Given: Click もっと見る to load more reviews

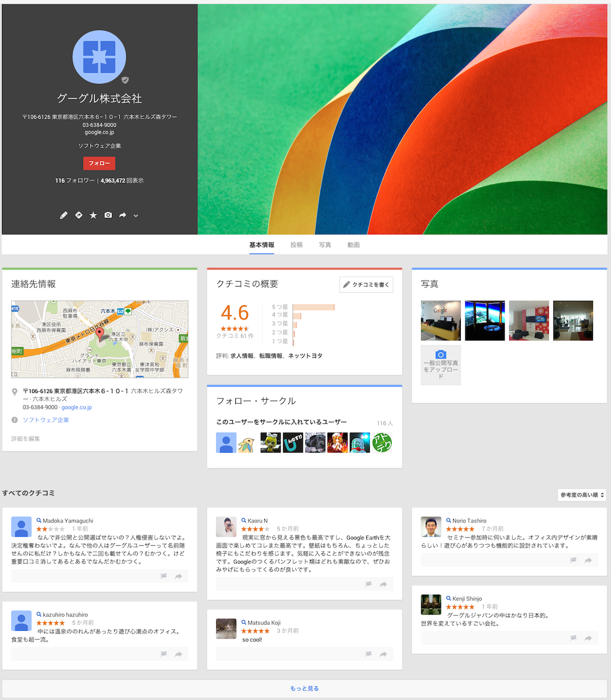Looking at the screenshot, I should [x=304, y=688].
